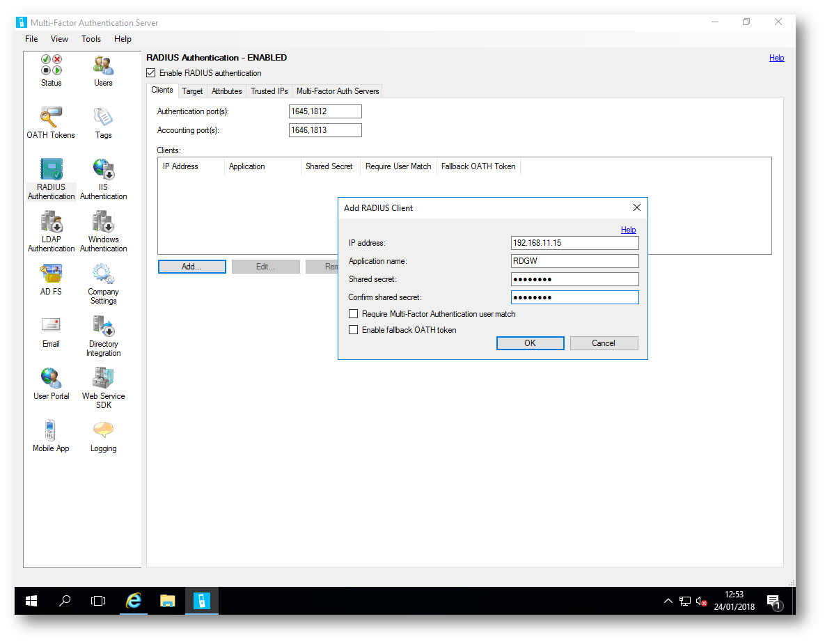
Task: Click Require User Match column header
Action: (x=398, y=166)
